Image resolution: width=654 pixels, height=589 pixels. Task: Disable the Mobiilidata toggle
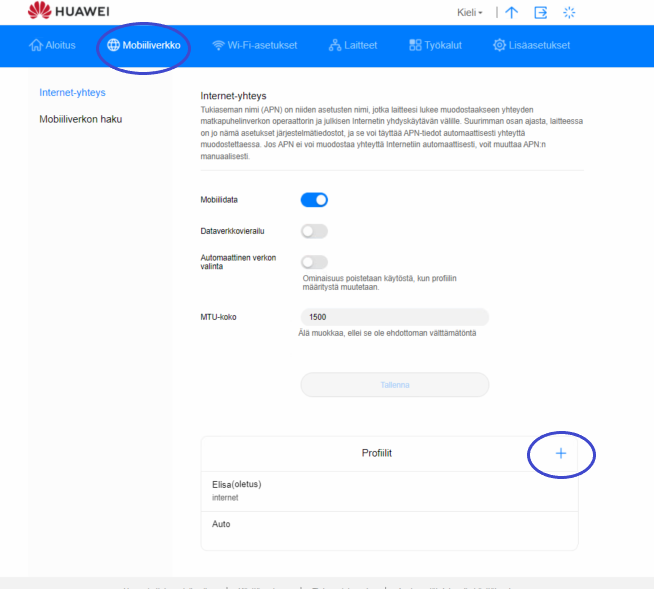click(x=314, y=200)
